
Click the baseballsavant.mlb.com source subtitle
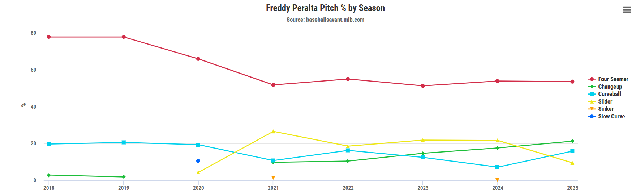click(325, 20)
